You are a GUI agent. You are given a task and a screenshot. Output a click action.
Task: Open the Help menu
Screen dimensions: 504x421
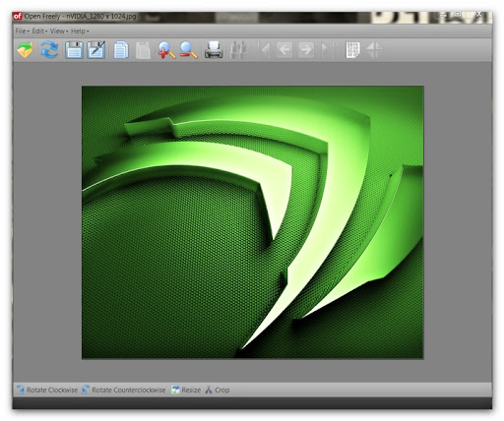click(80, 31)
